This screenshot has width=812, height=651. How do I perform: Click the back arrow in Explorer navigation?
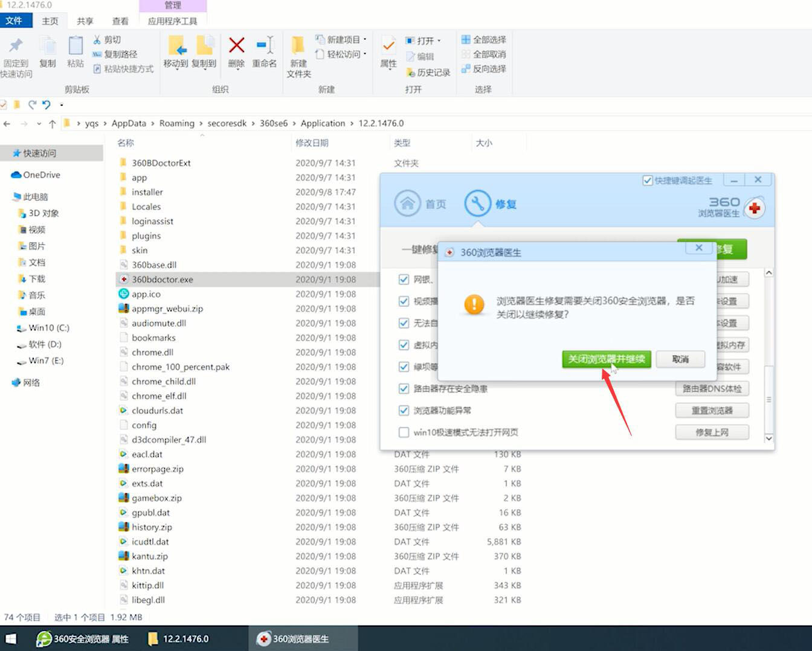tap(7, 124)
